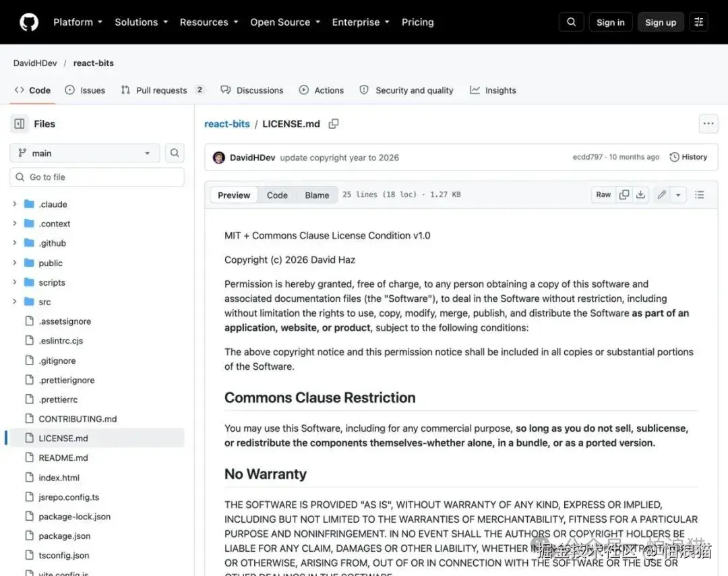Open the Insights tab
This screenshot has width=728, height=576.
click(x=493, y=90)
